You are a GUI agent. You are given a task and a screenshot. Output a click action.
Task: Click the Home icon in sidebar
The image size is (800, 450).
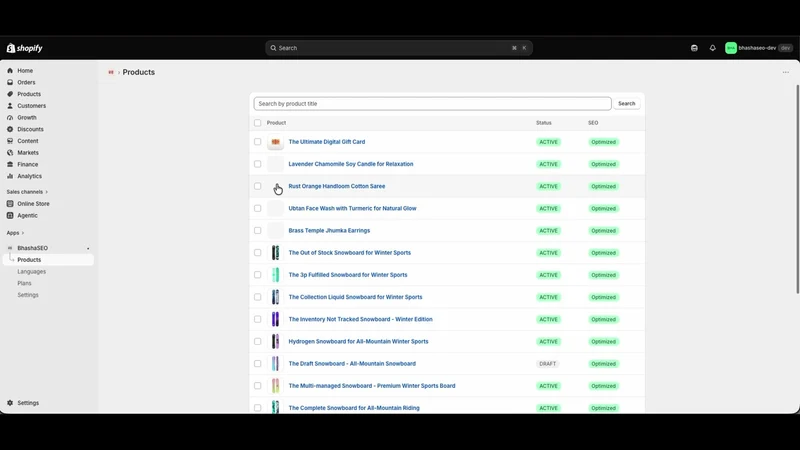10,71
